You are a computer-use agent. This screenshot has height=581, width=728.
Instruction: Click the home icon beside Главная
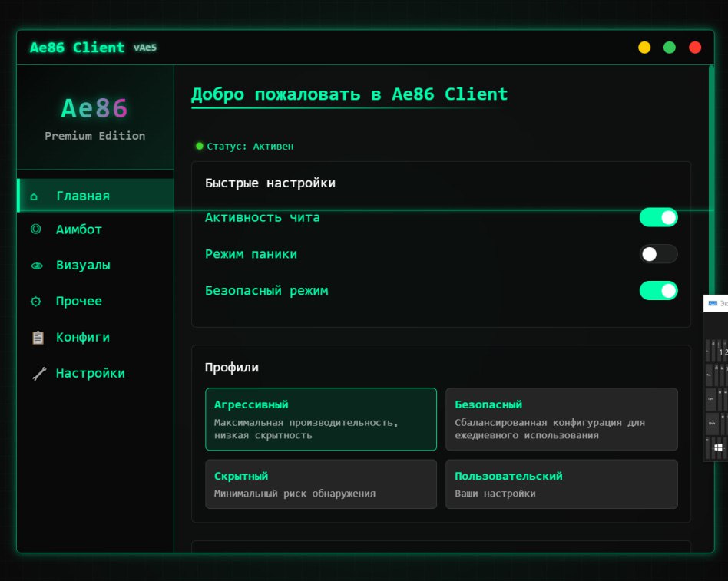coord(34,196)
